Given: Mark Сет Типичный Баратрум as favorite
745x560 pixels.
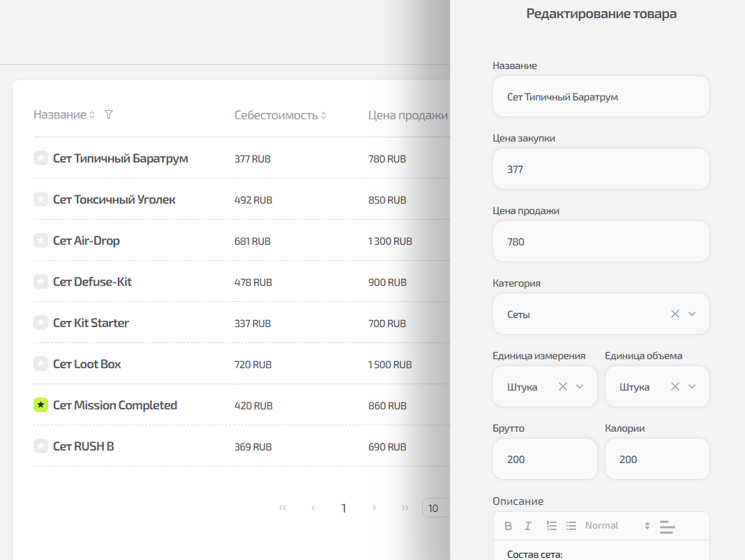Looking at the screenshot, I should click(x=40, y=158).
